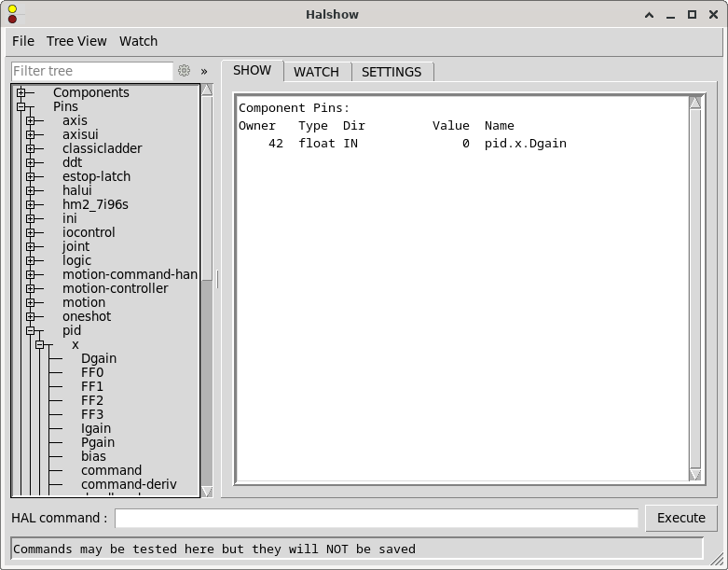
Task: Collapse the x node under pid
Action: (39, 344)
